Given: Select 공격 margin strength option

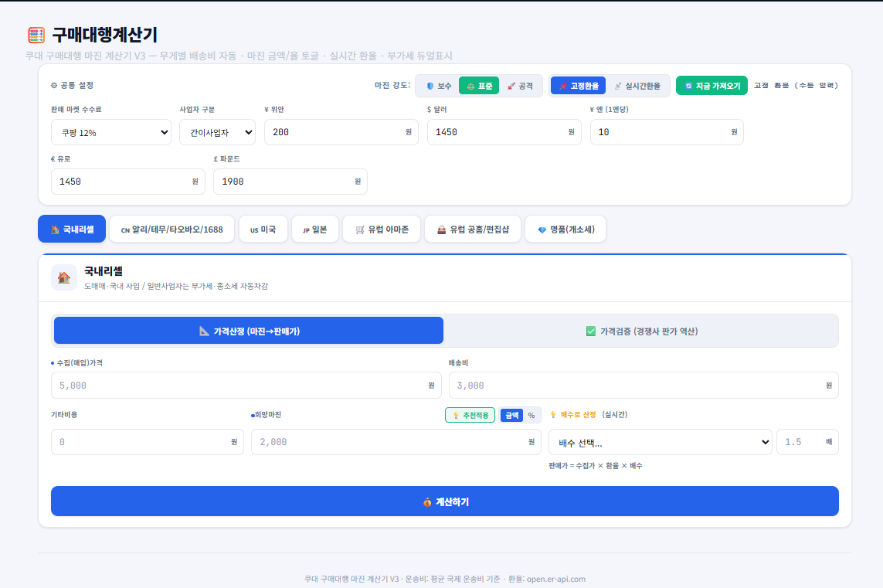Looking at the screenshot, I should point(520,86).
